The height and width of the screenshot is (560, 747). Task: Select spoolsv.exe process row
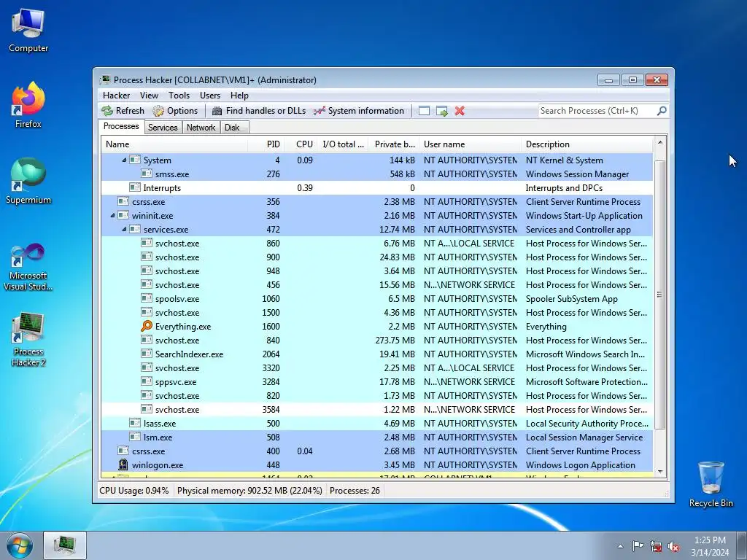[x=377, y=299]
